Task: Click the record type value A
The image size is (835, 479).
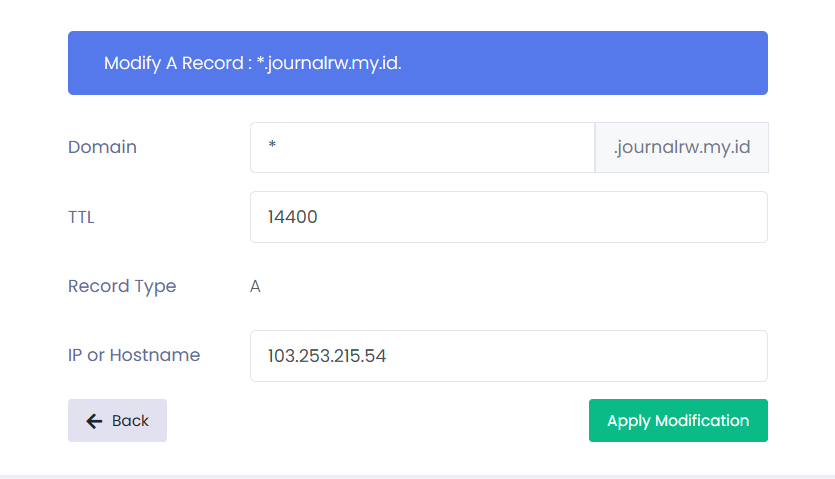Action: click(x=255, y=287)
